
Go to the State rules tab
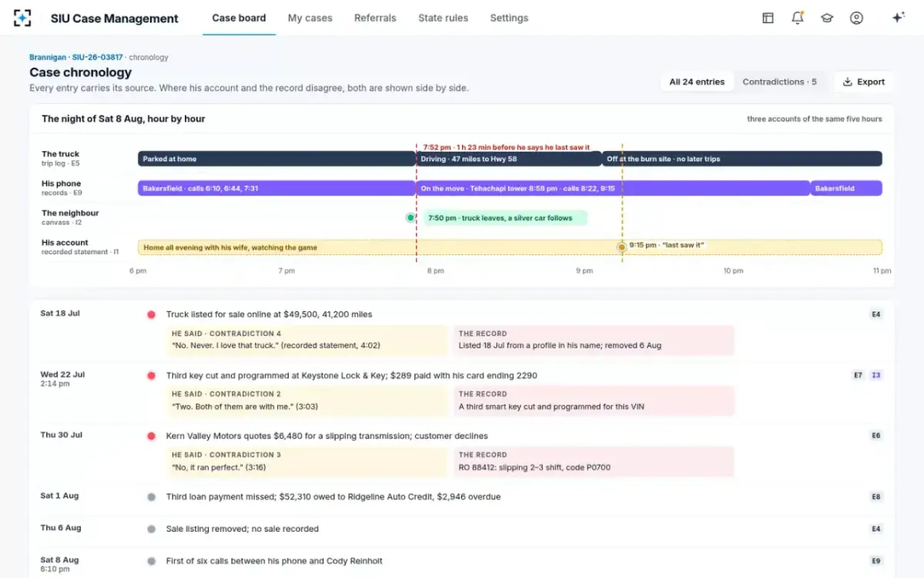443,18
